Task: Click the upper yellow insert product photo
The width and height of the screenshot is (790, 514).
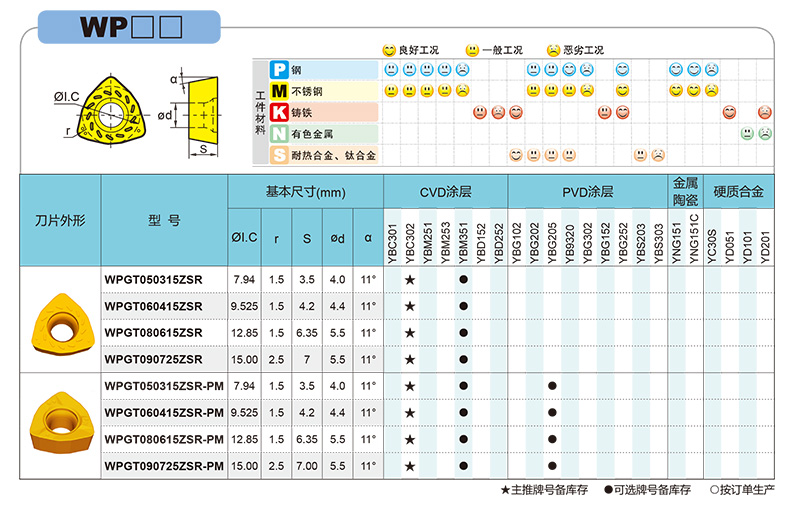Action: point(62,324)
